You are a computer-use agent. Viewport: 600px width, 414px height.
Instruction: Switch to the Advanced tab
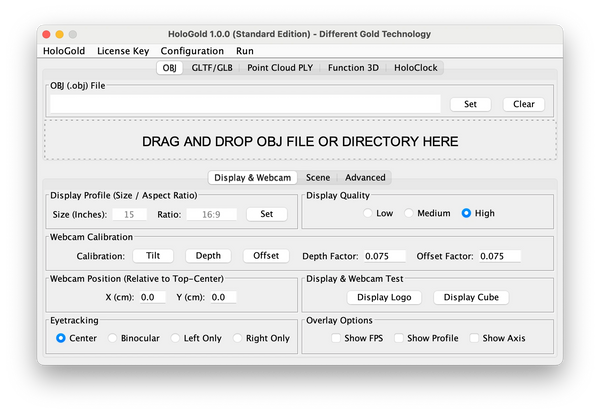pyautogui.click(x=365, y=177)
